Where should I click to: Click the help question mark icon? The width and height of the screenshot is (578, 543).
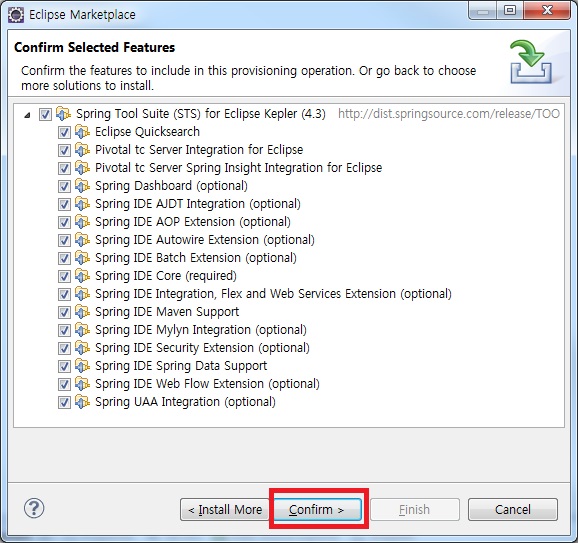click(34, 509)
